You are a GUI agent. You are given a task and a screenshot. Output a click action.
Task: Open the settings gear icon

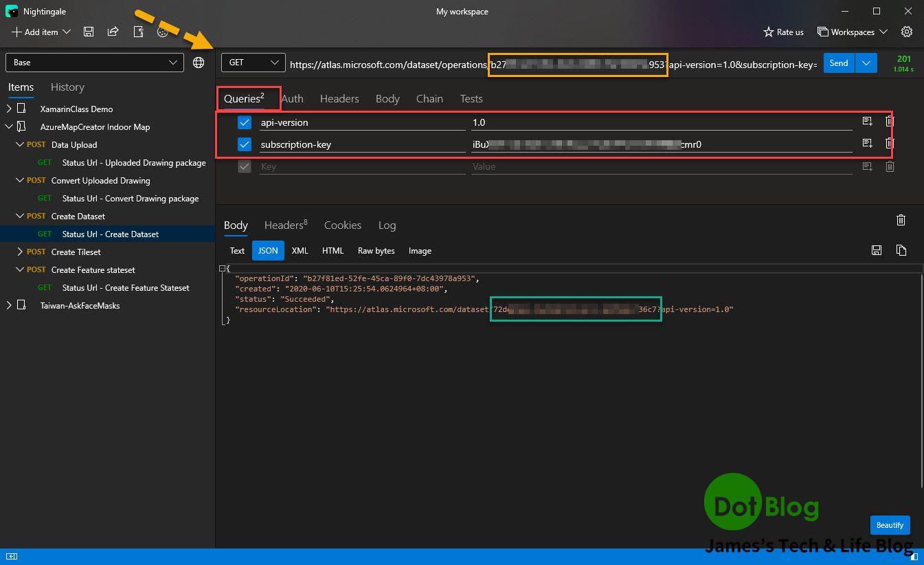907,32
